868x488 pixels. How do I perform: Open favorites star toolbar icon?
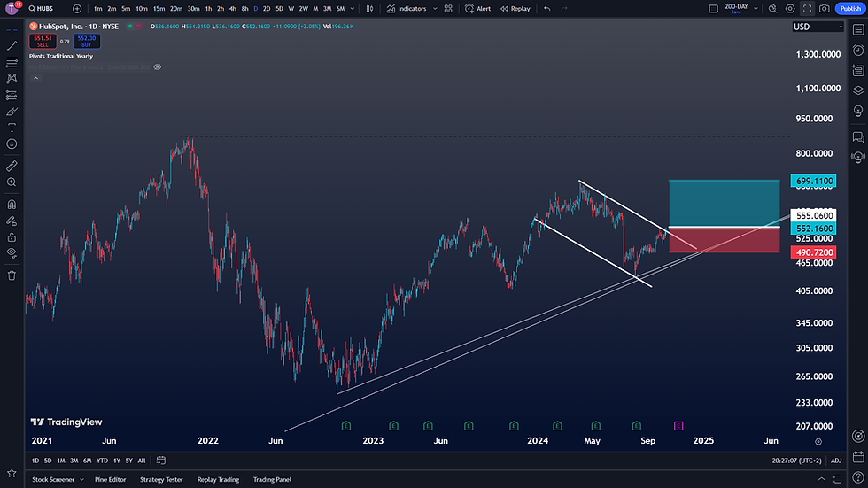[12, 473]
